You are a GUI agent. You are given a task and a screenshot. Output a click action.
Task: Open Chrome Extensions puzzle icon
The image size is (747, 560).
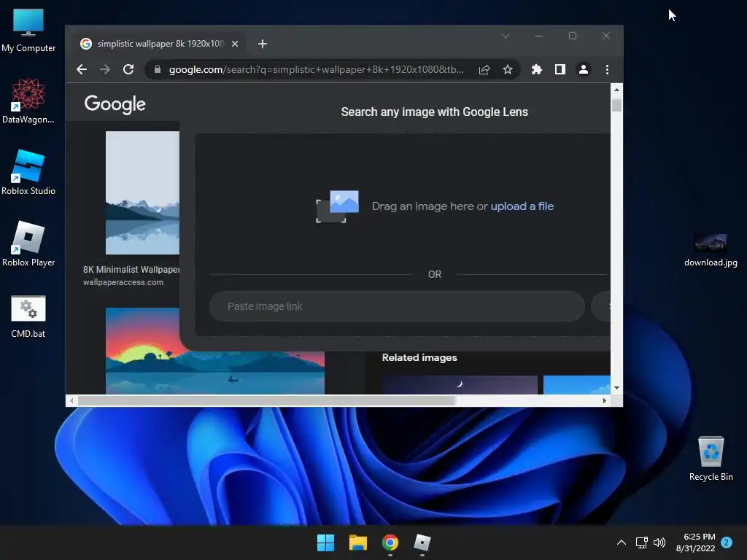point(537,69)
